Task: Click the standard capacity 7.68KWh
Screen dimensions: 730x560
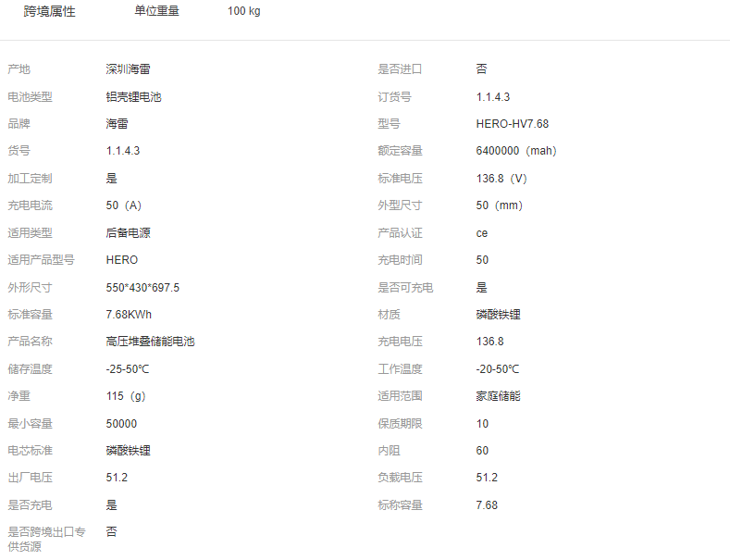Action: (x=130, y=315)
